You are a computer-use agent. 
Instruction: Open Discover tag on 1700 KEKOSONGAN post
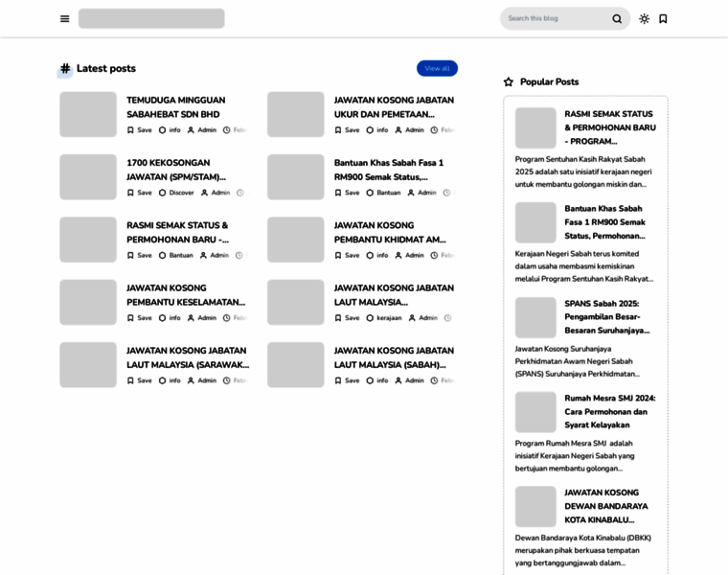coord(176,193)
